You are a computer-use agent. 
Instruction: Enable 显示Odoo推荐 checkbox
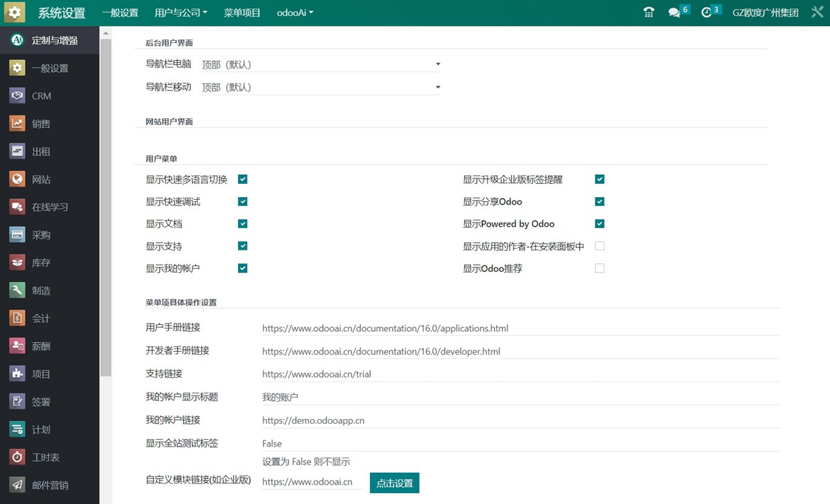(x=600, y=268)
